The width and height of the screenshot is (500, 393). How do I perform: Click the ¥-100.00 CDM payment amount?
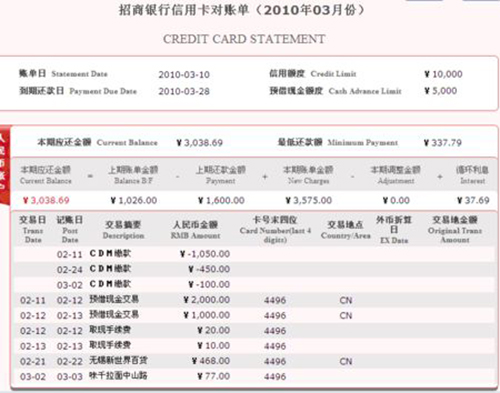209,284
